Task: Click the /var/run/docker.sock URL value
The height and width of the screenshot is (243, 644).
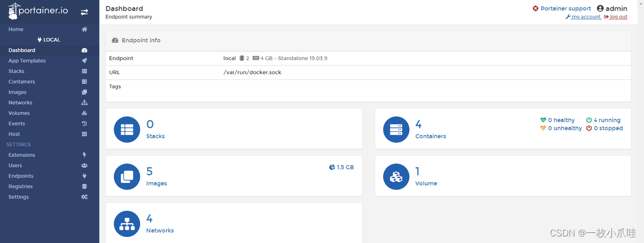Action: coord(253,72)
